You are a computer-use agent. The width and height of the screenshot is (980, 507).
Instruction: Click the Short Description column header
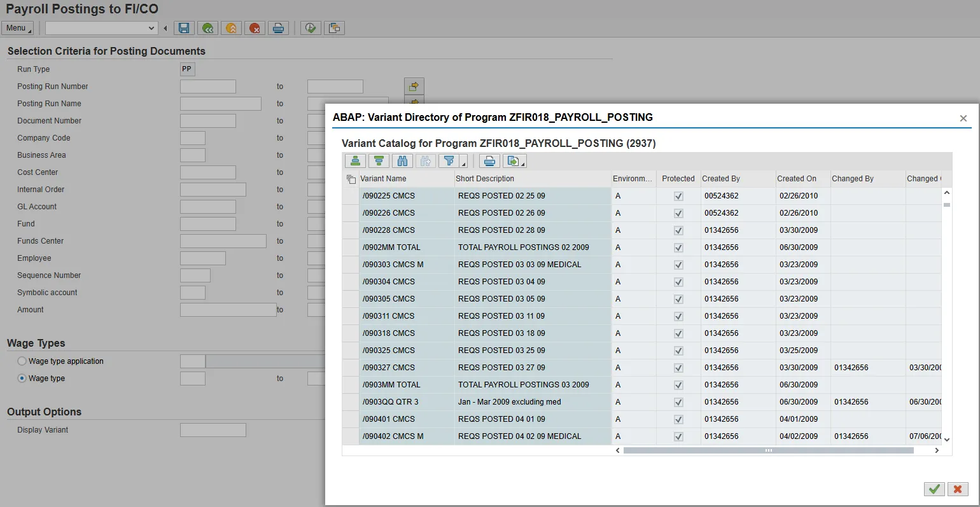[485, 179]
